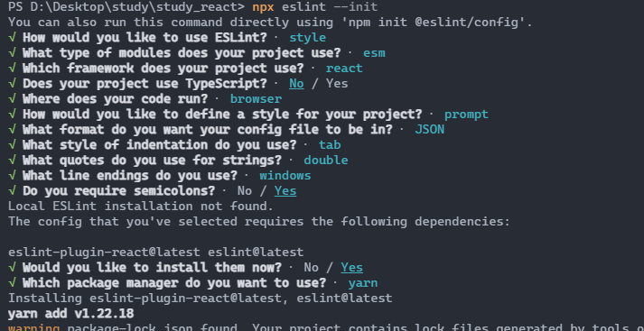This screenshot has width=644, height=331.
Task: Click the checkmark beside 'How would you like to use ESLint?'
Action: click(12, 38)
